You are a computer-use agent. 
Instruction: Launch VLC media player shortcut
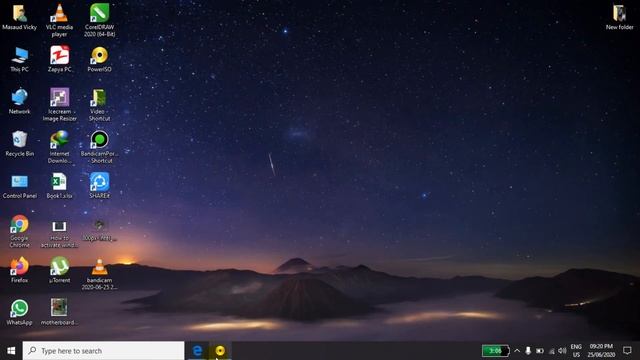pos(59,20)
